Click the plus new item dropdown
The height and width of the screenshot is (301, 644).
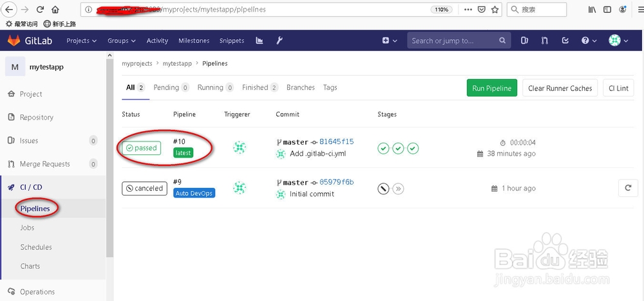390,41
